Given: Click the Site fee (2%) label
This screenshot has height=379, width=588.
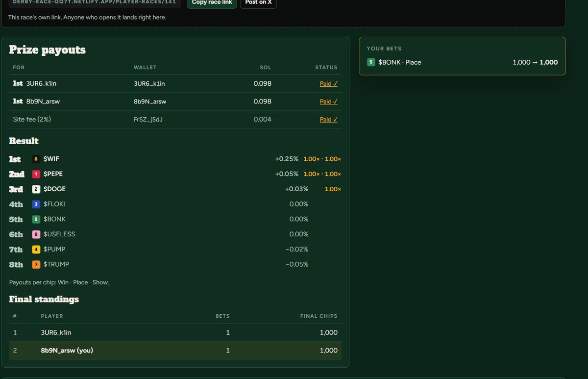Looking at the screenshot, I should tap(32, 119).
